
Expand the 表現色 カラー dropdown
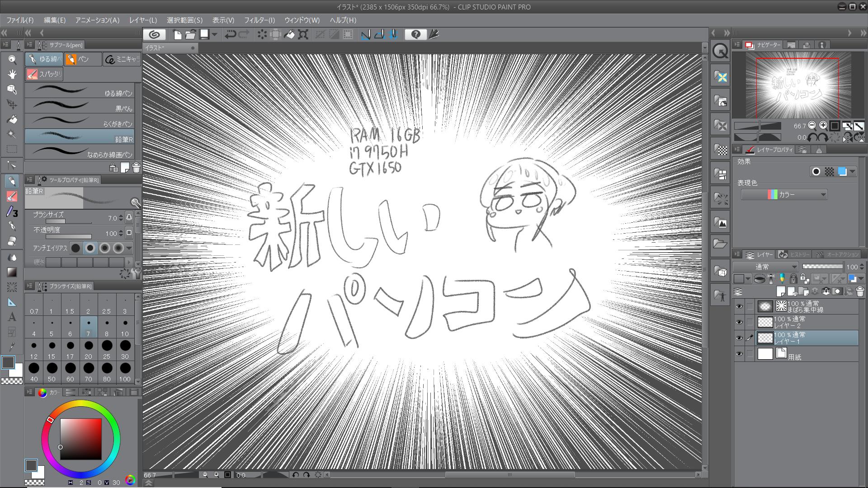coord(784,195)
